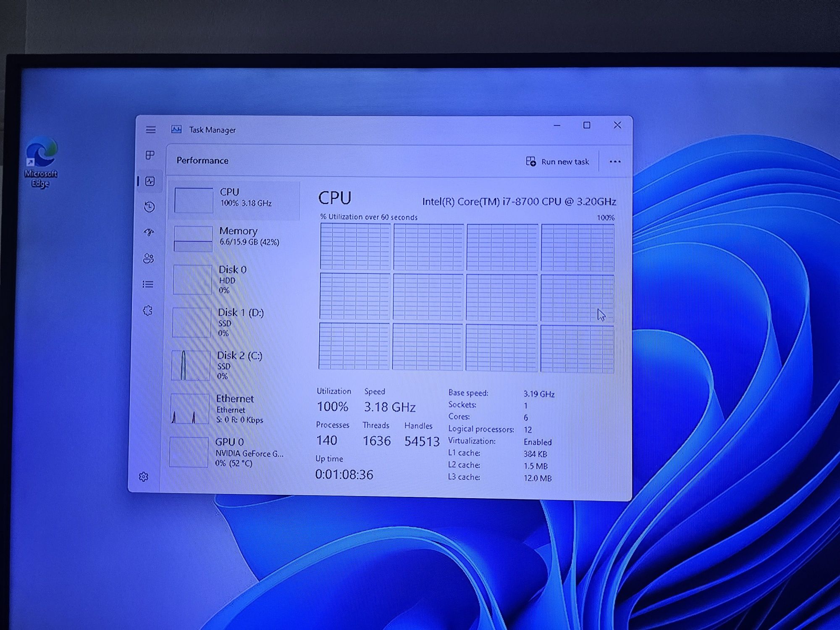Open the Task Manager hamburger navigation menu
Screen dimensions: 840x630
[x=150, y=130]
